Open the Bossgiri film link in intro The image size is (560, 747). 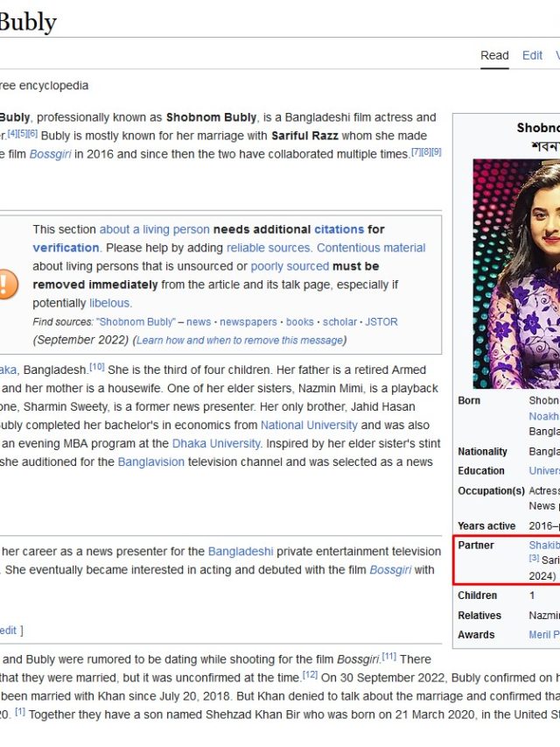[x=50, y=154]
